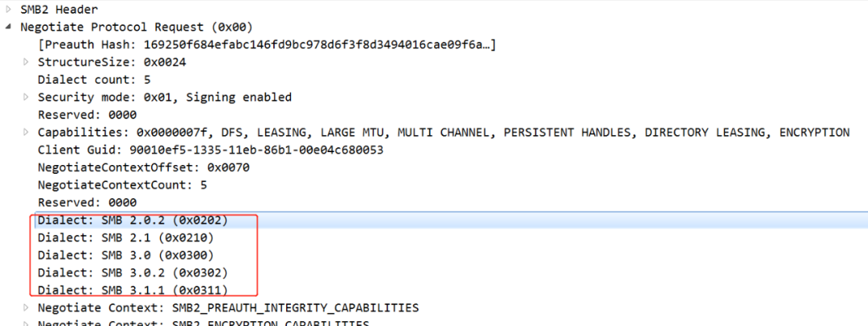
Task: Select the SMB 2.0.2 (0x0202) dialect row
Action: pos(133,220)
